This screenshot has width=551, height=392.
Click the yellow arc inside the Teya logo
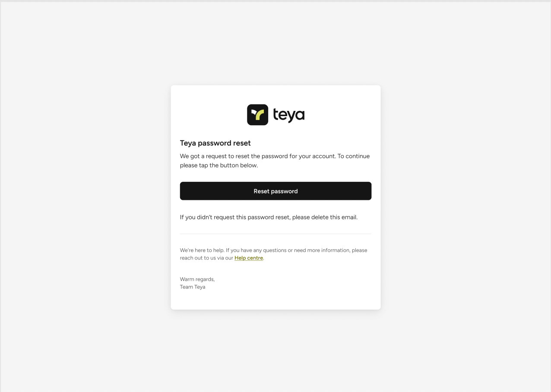260,116
